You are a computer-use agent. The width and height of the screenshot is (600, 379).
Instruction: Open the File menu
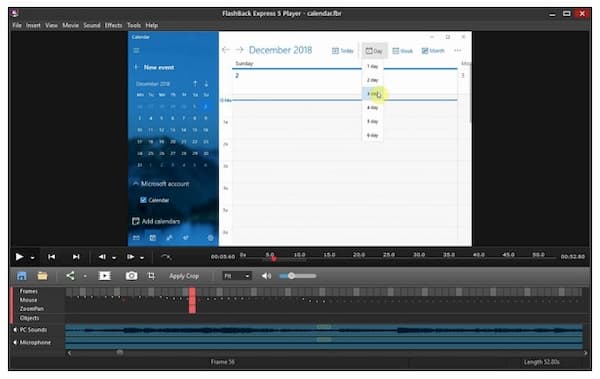(17, 25)
